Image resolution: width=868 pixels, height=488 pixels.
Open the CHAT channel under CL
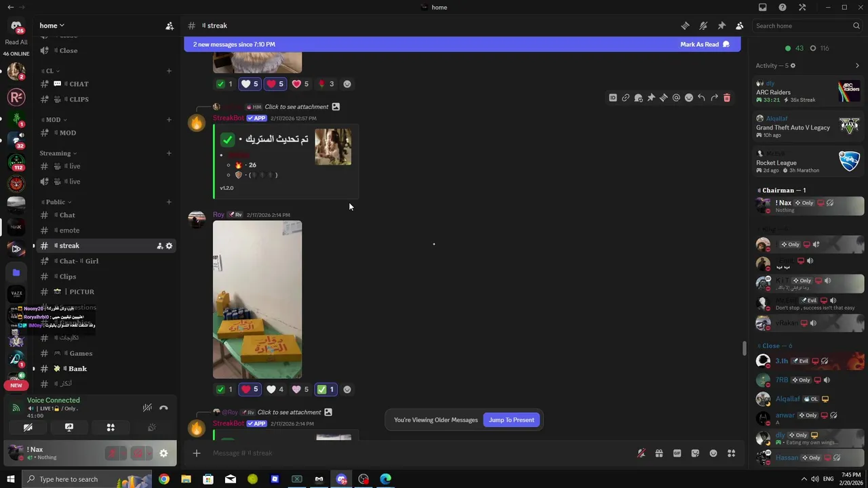coord(105,84)
